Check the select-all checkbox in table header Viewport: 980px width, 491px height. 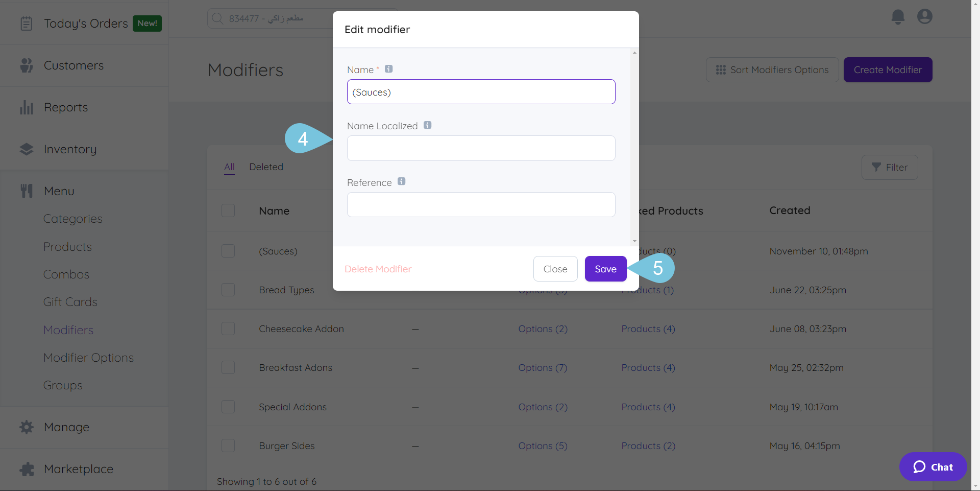coord(228,210)
